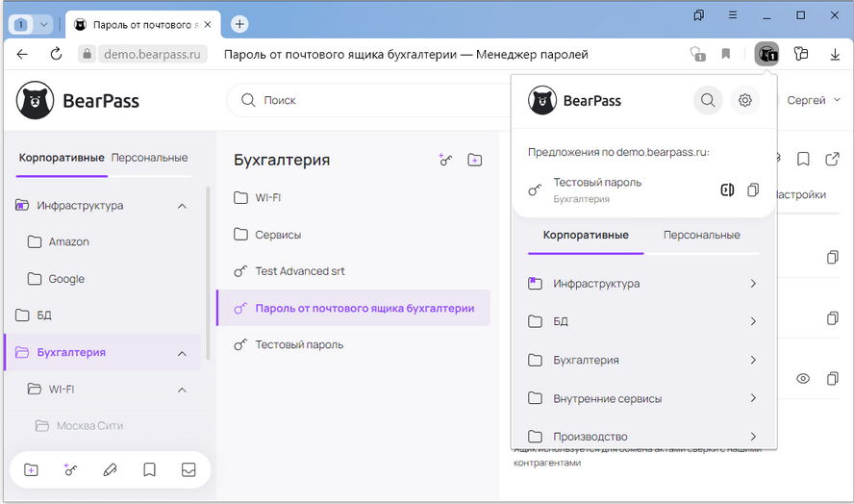Click the inbox tray icon in bottom toolbar
The image size is (854, 504).
tap(188, 469)
